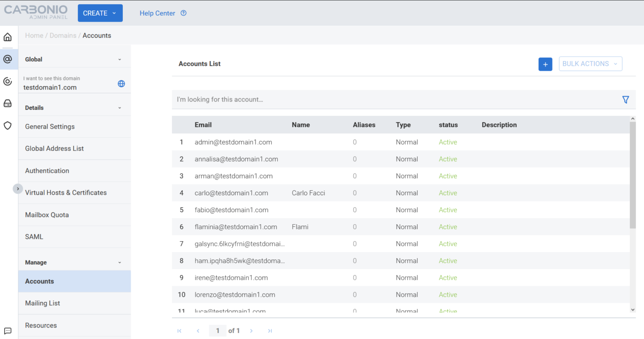The width and height of the screenshot is (644, 339).
Task: Select the Domains @ icon in sidebar
Action: tap(7, 59)
